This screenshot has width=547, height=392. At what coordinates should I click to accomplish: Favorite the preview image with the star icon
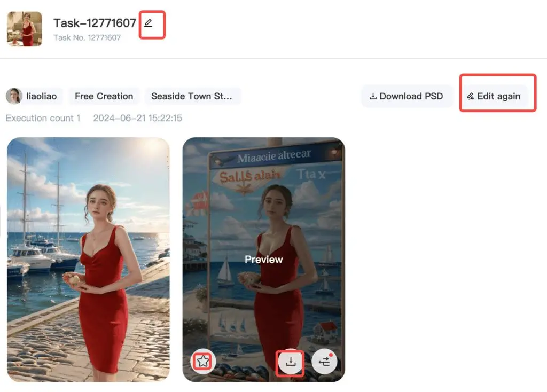(x=202, y=361)
